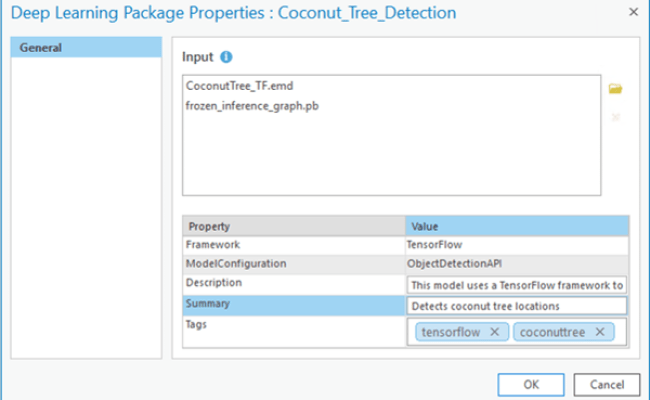Image resolution: width=650 pixels, height=400 pixels.
Task: Open the folder browse icon
Action: click(x=615, y=88)
